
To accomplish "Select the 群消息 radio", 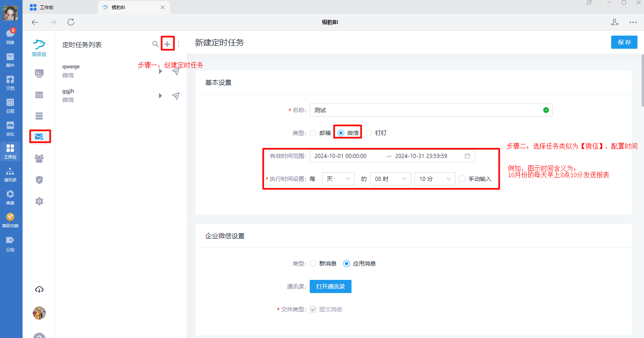I will [313, 264].
